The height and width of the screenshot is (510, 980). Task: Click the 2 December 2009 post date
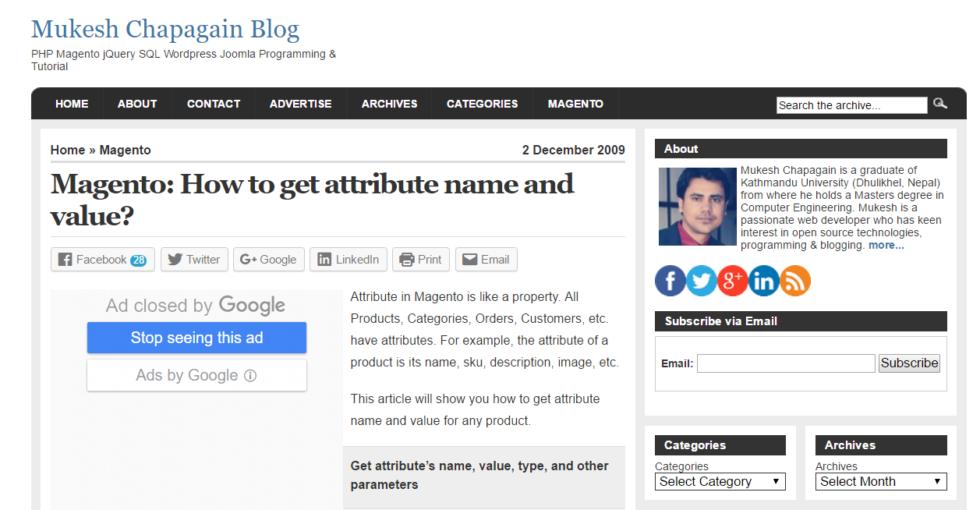574,150
